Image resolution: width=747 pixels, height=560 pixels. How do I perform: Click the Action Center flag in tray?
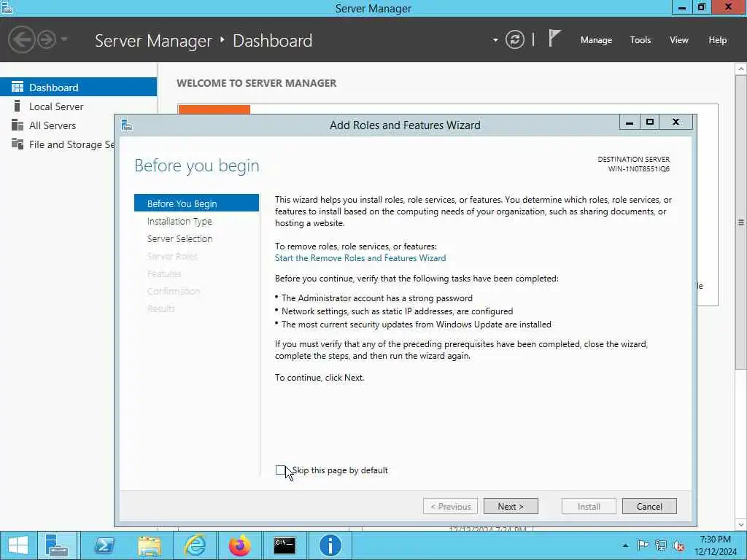643,545
